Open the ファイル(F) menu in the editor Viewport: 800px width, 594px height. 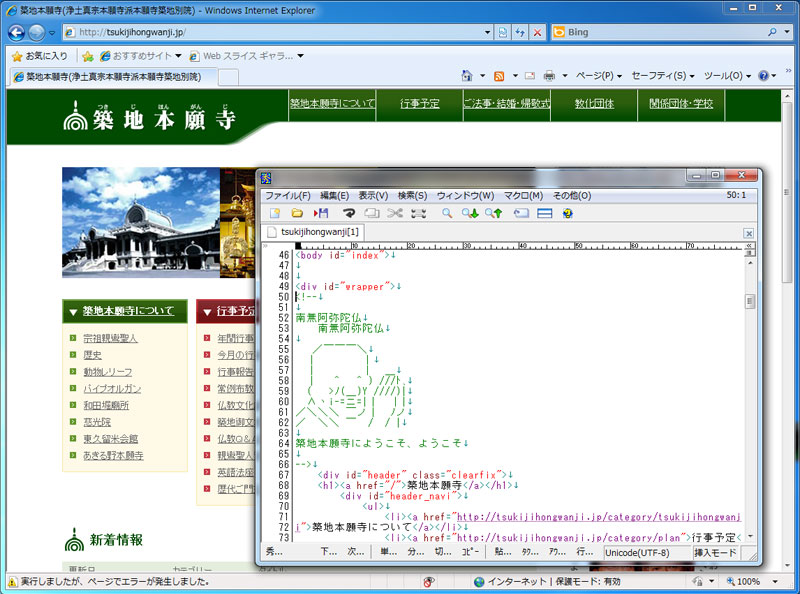click(288, 195)
